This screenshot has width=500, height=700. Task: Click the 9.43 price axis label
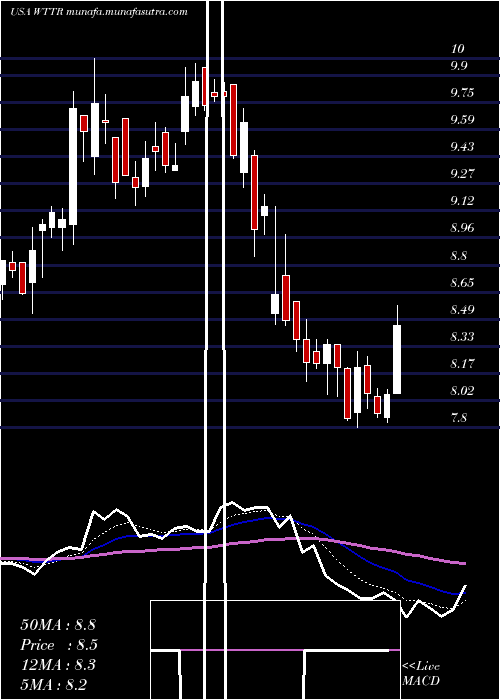click(462, 146)
